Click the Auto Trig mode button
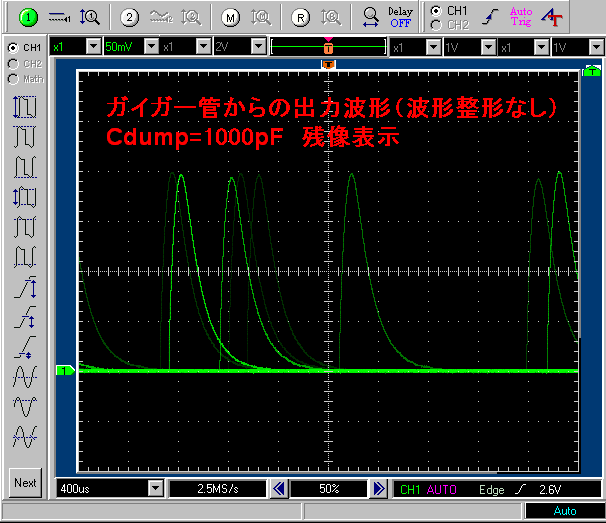The width and height of the screenshot is (606, 523). (x=521, y=17)
